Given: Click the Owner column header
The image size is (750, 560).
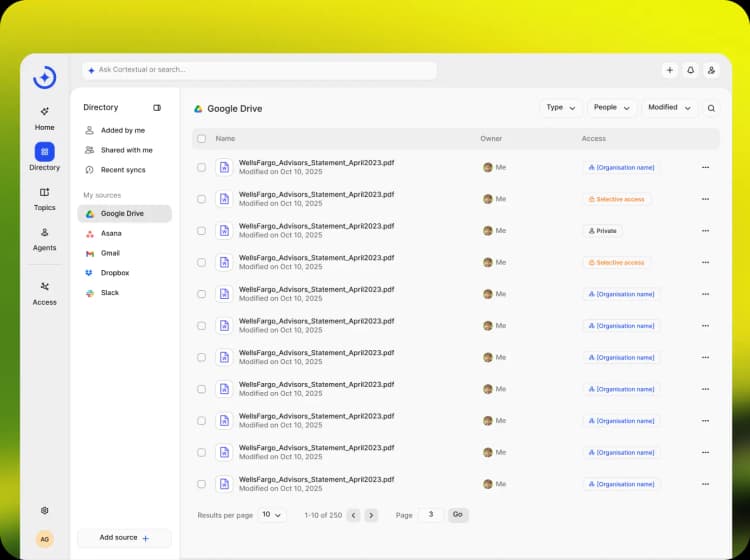Looking at the screenshot, I should 491,139.
